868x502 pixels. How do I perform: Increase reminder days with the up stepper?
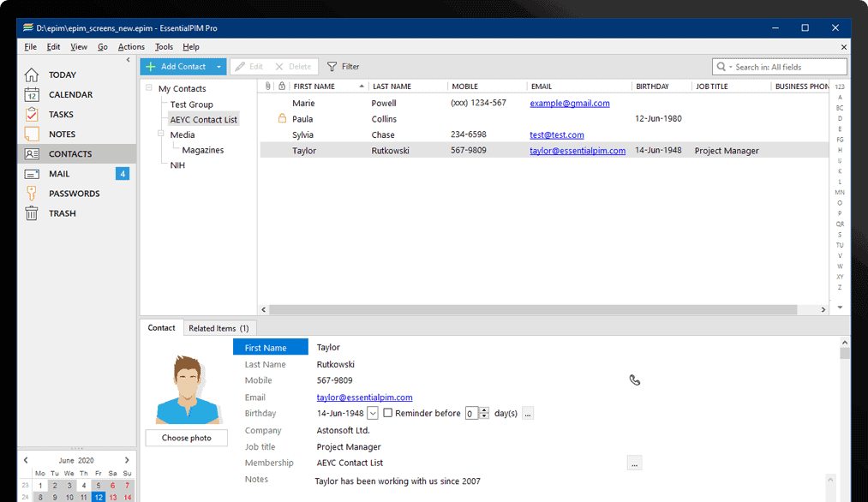click(x=484, y=409)
